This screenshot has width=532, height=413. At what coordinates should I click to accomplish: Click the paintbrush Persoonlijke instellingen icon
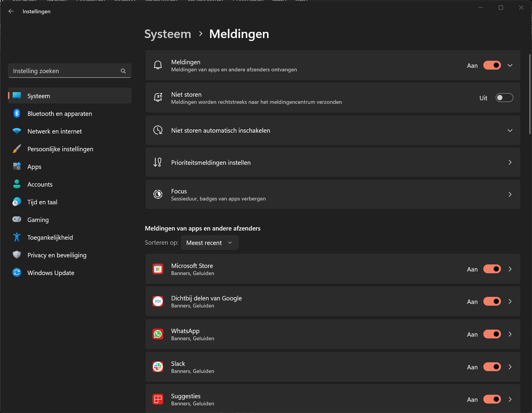click(17, 149)
